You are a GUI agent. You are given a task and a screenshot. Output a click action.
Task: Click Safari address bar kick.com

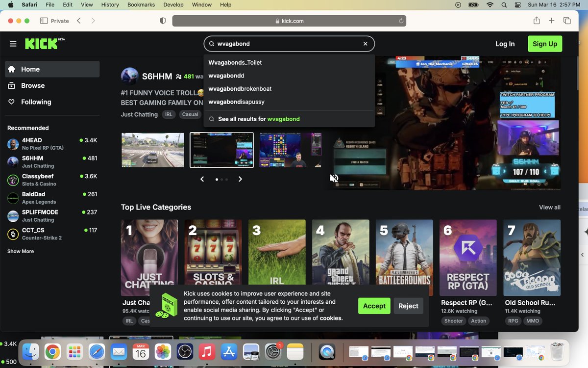(289, 21)
